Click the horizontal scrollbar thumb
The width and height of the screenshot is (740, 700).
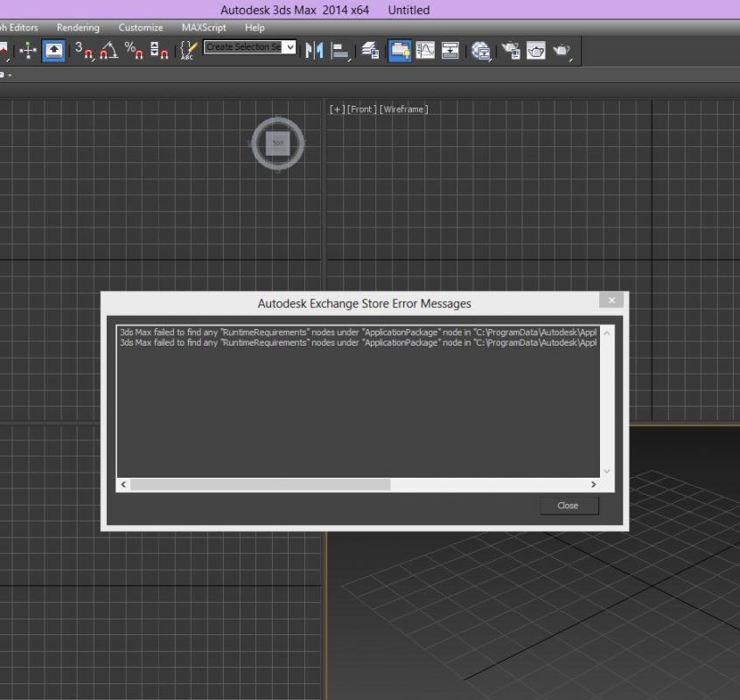[x=261, y=485]
